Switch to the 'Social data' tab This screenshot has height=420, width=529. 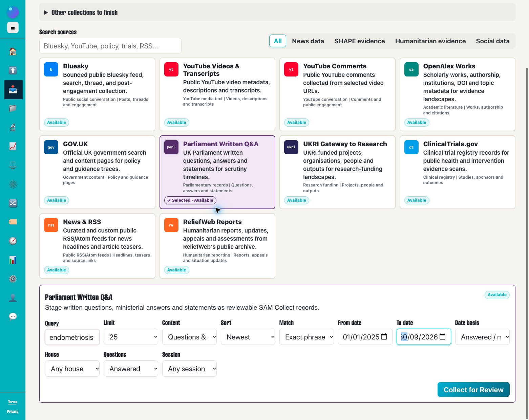coord(492,41)
